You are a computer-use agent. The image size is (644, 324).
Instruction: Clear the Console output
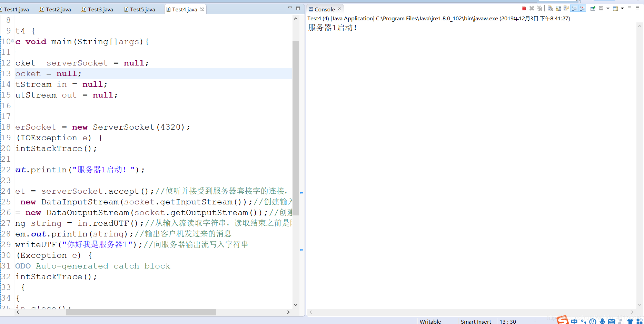click(551, 9)
